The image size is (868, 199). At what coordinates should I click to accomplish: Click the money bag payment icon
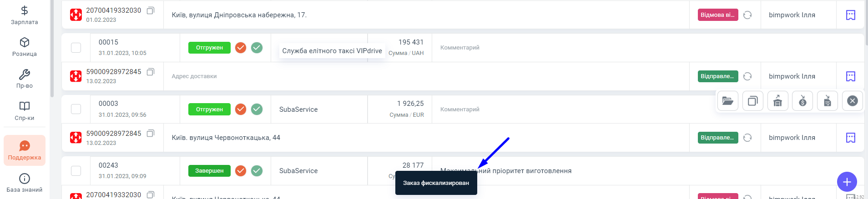point(802,101)
